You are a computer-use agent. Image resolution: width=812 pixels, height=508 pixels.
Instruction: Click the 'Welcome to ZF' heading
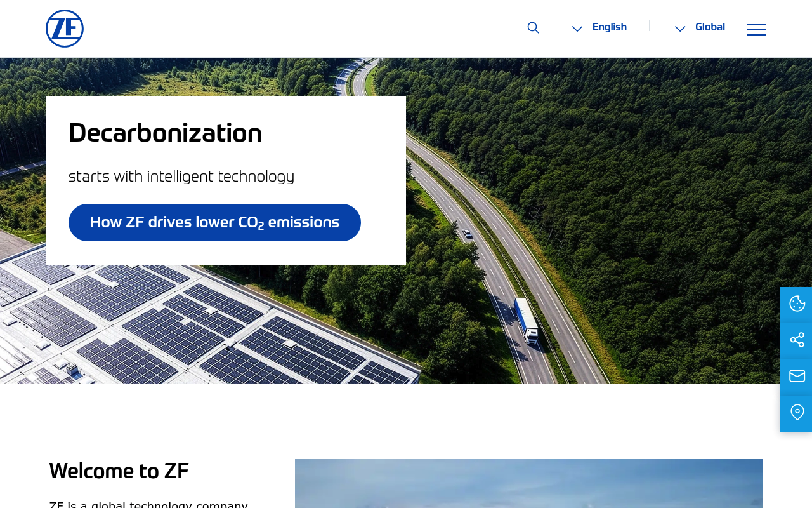pyautogui.click(x=119, y=471)
